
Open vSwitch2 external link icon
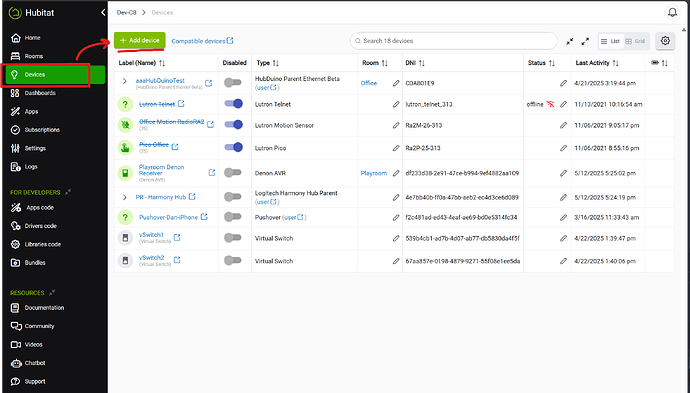point(177,260)
